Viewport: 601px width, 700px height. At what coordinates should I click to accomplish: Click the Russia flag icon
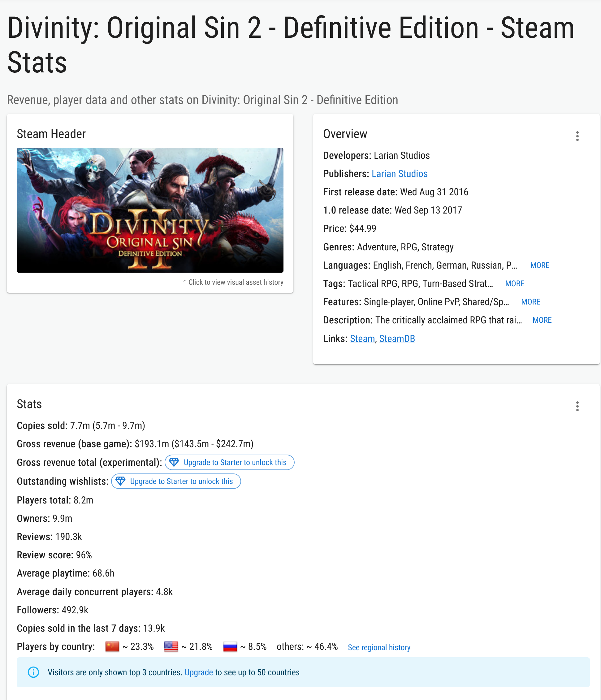(230, 647)
